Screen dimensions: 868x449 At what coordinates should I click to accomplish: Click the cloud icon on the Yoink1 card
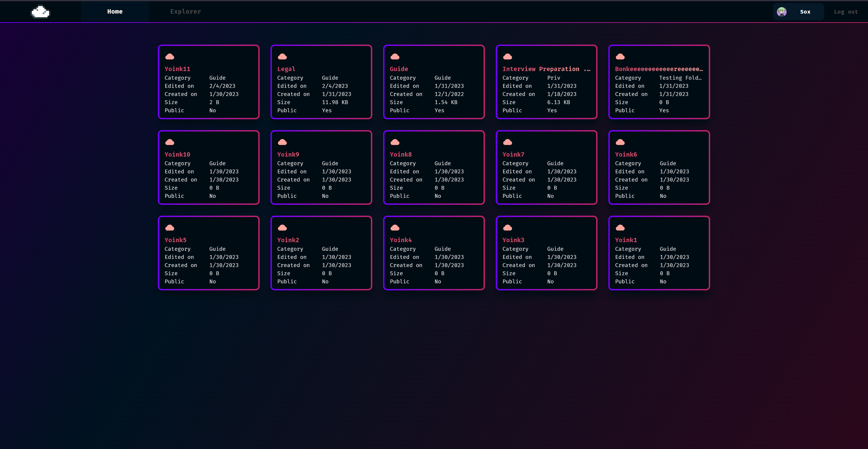(x=620, y=228)
